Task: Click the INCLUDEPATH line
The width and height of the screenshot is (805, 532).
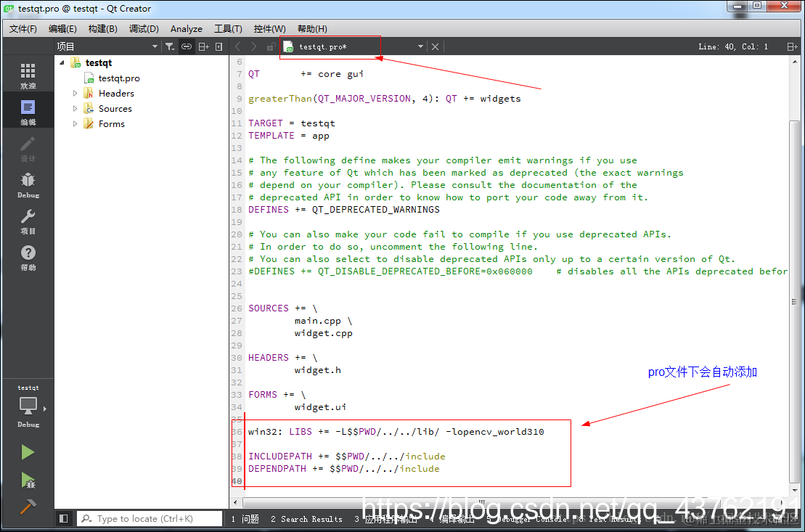Action: pyautogui.click(x=346, y=456)
